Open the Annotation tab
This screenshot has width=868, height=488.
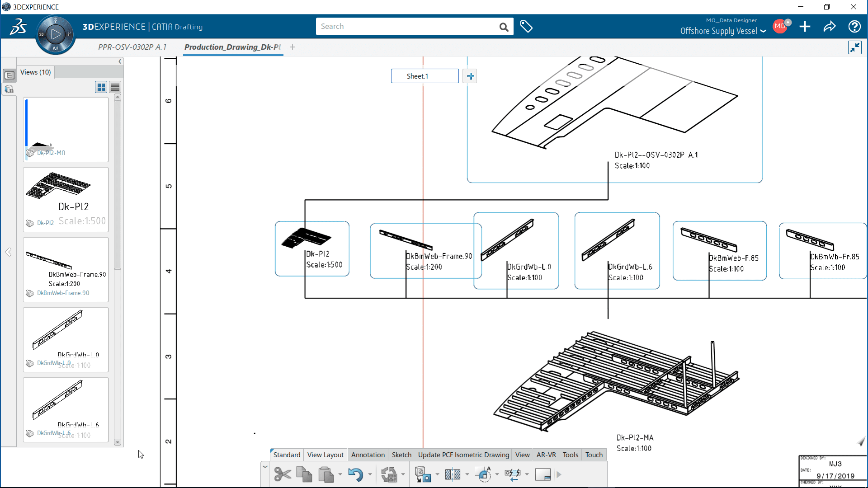[367, 454]
